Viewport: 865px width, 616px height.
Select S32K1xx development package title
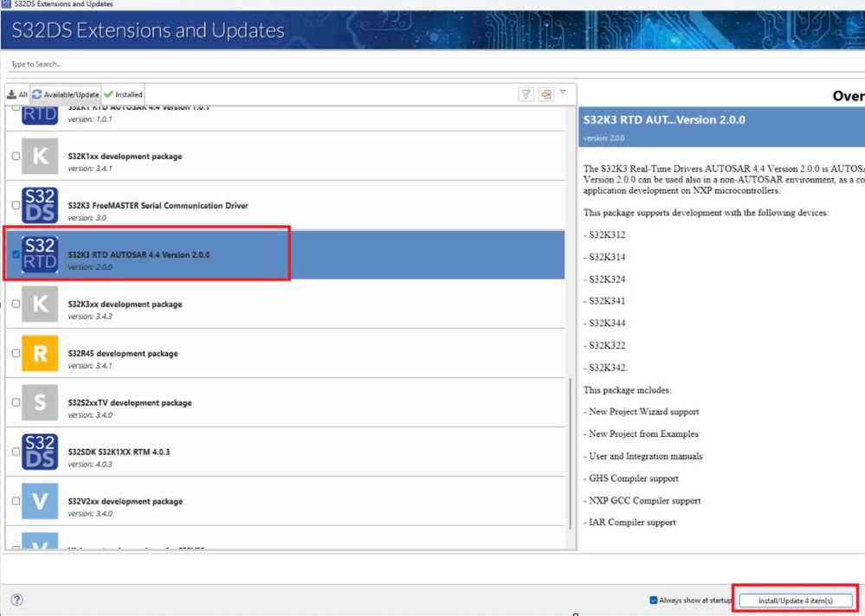tap(125, 157)
